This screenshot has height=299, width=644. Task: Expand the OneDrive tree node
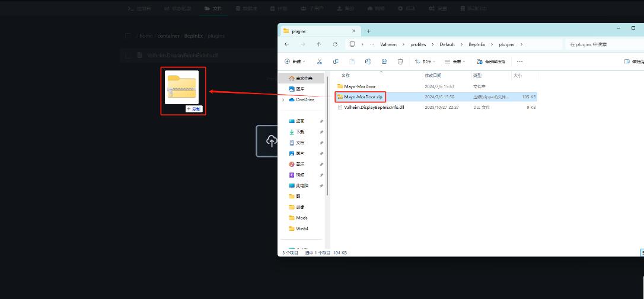pos(283,99)
